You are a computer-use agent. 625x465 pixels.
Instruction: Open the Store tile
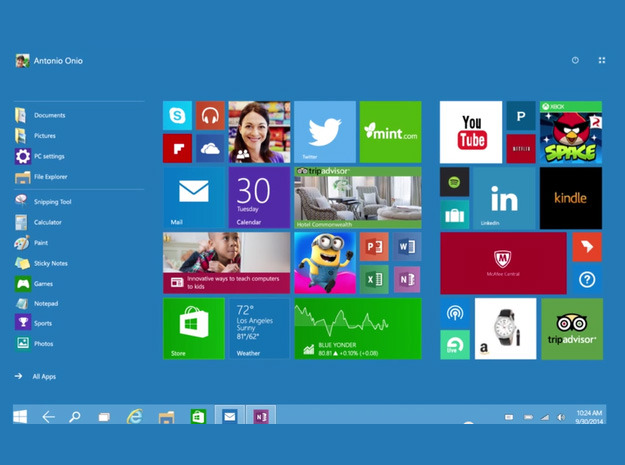[x=194, y=329]
